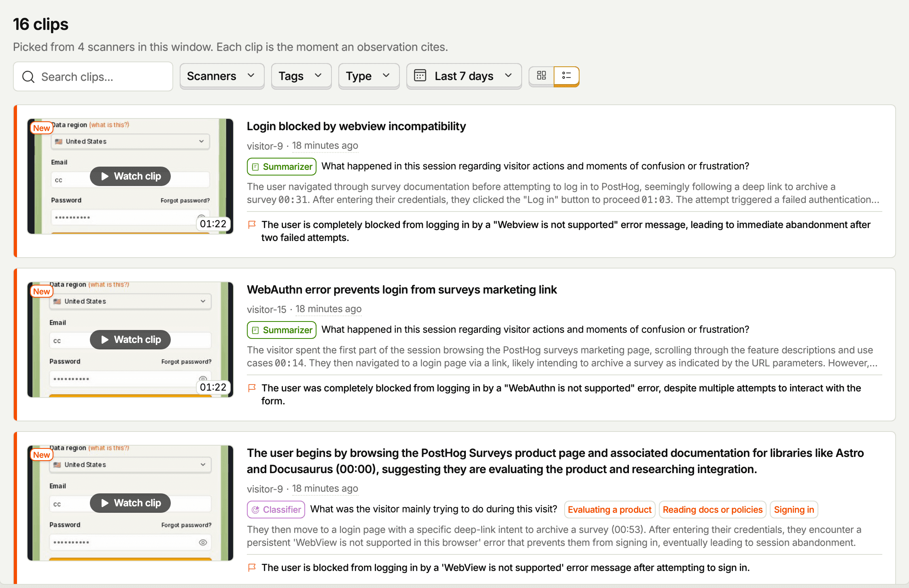
Task: Select the 'Evaluating a product' tag
Action: point(610,510)
